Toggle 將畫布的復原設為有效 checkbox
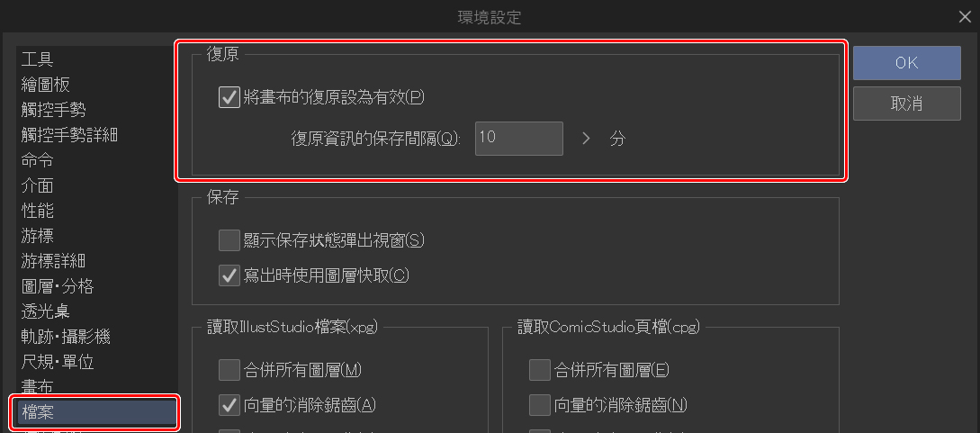 coord(229,97)
